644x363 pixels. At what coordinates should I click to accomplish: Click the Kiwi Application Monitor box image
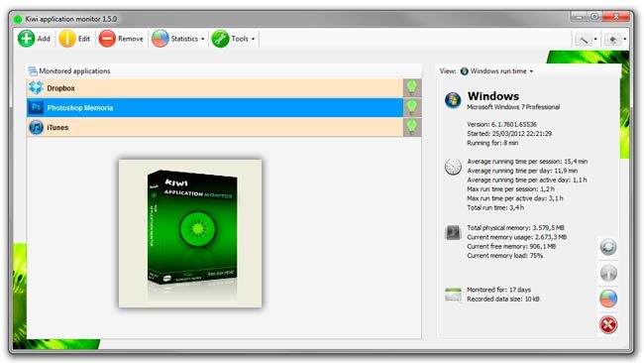190,233
